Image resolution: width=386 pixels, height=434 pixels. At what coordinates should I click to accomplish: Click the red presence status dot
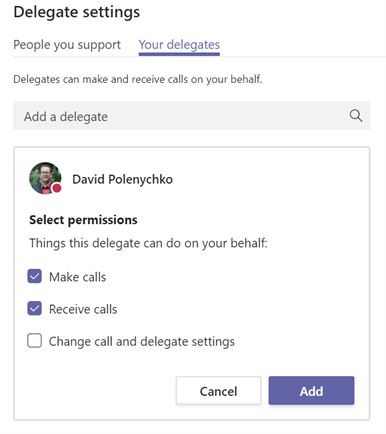click(x=57, y=188)
